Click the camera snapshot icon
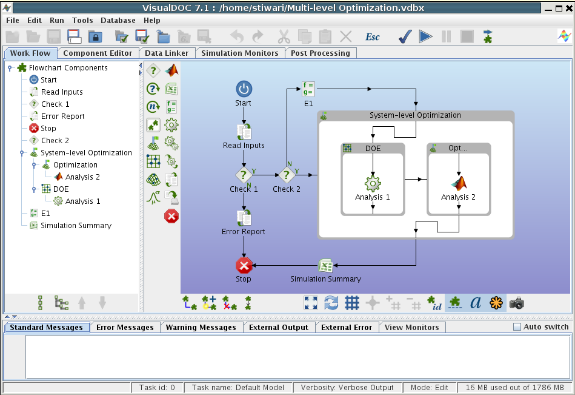This screenshot has width=575, height=395. tap(516, 303)
